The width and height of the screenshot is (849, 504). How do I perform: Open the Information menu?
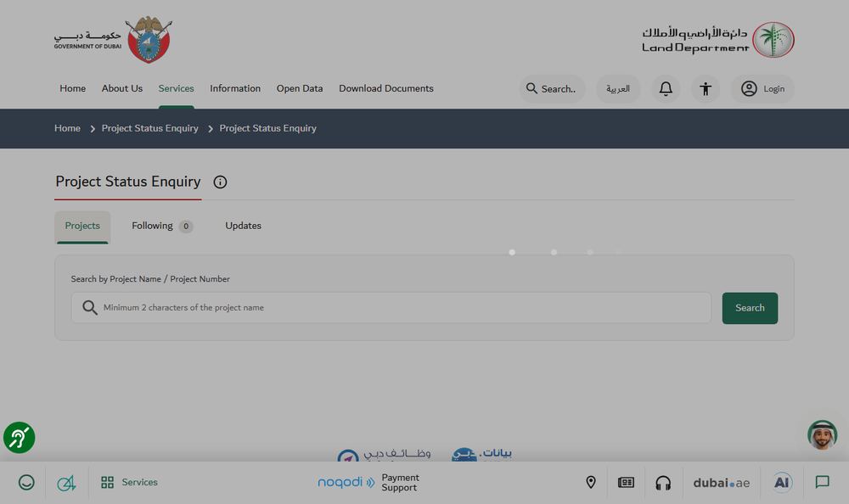pyautogui.click(x=235, y=88)
